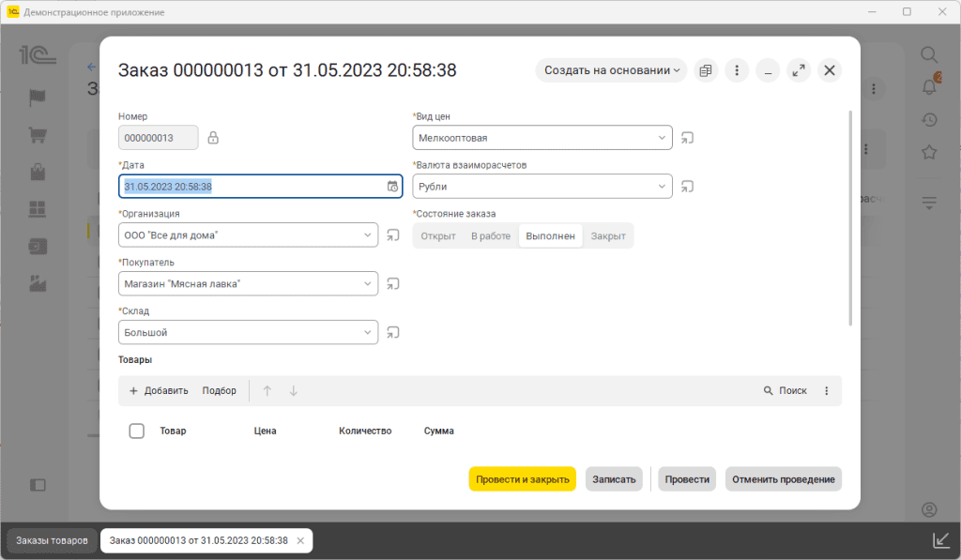This screenshot has width=961, height=560.
Task: Click the Цена column header
Action: (x=265, y=431)
